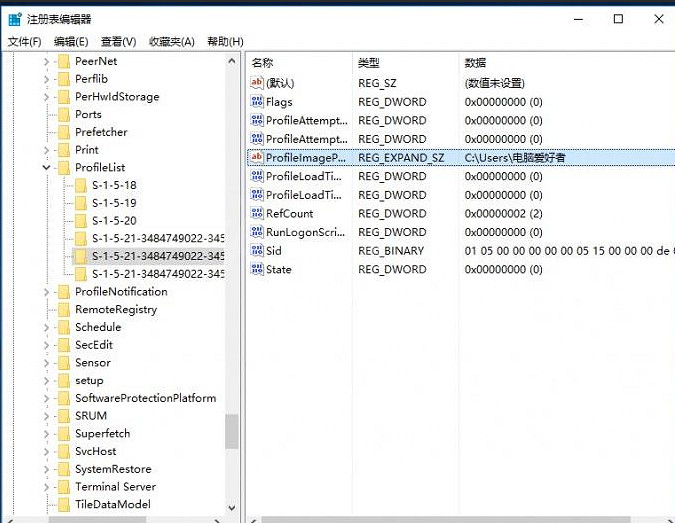Viewport: 675px width, 523px height.
Task: Click the (默认) default value icon
Action: 257,83
